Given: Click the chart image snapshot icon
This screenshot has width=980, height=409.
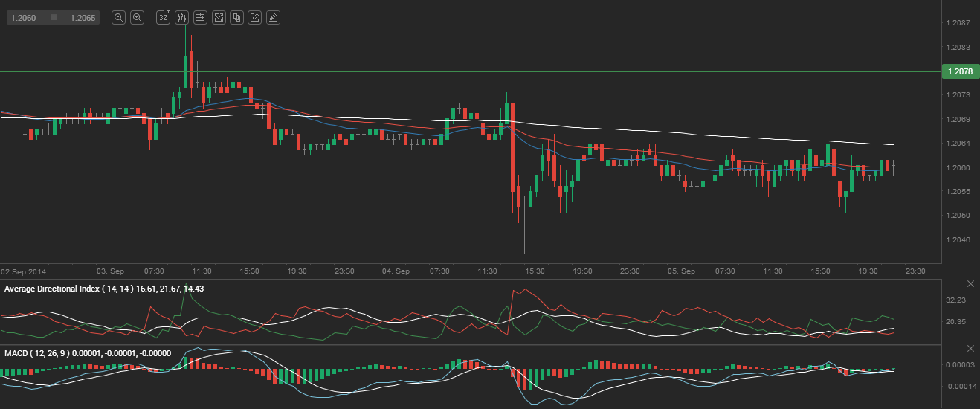Looking at the screenshot, I should [x=219, y=17].
